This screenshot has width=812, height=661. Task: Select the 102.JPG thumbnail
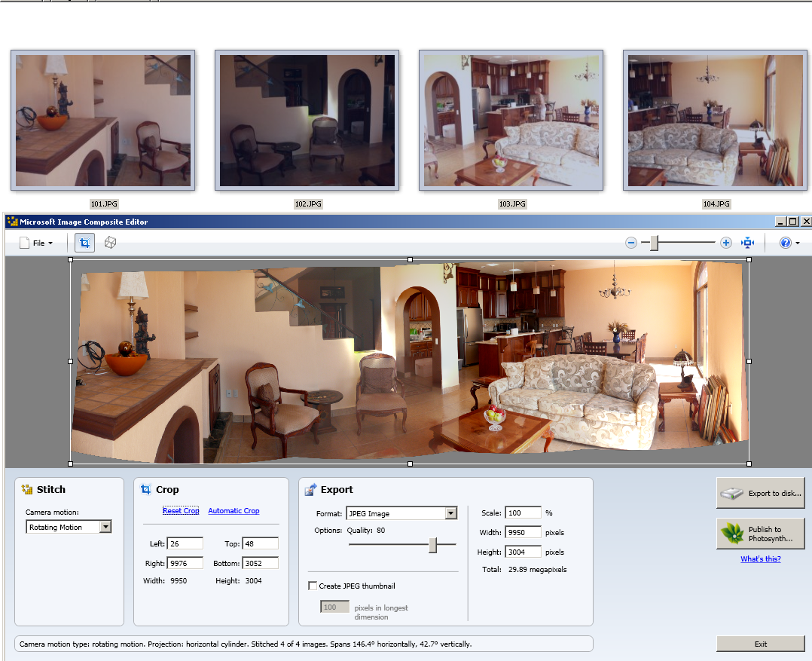(307, 120)
